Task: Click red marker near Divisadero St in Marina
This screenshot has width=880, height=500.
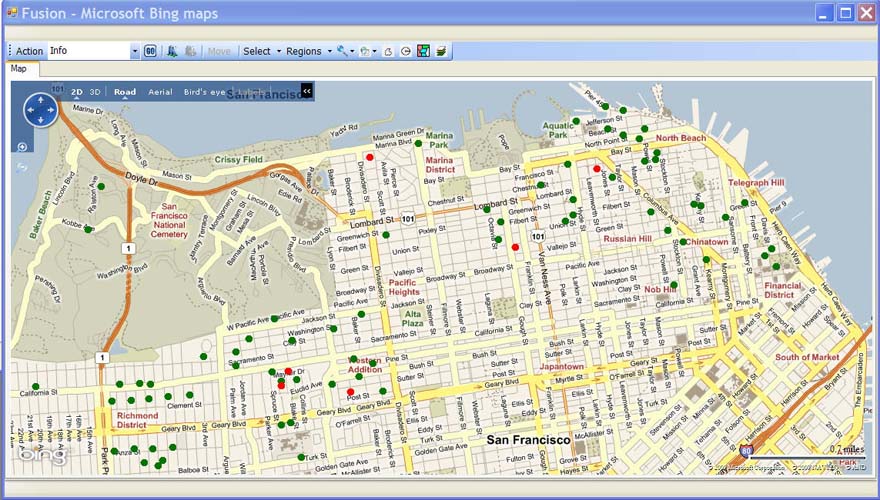Action: pos(369,157)
